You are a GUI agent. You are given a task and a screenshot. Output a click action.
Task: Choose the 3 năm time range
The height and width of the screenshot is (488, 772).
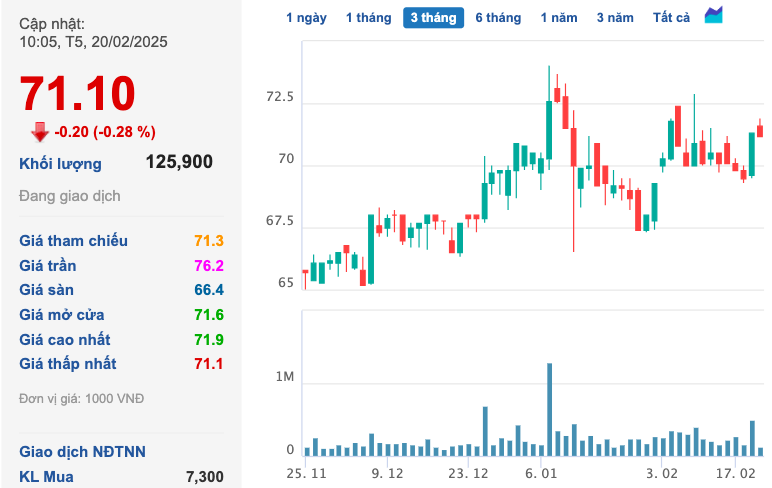click(x=615, y=17)
